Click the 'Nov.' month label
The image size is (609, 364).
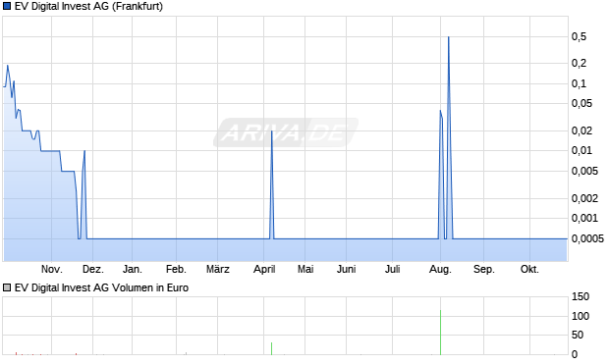point(52,269)
